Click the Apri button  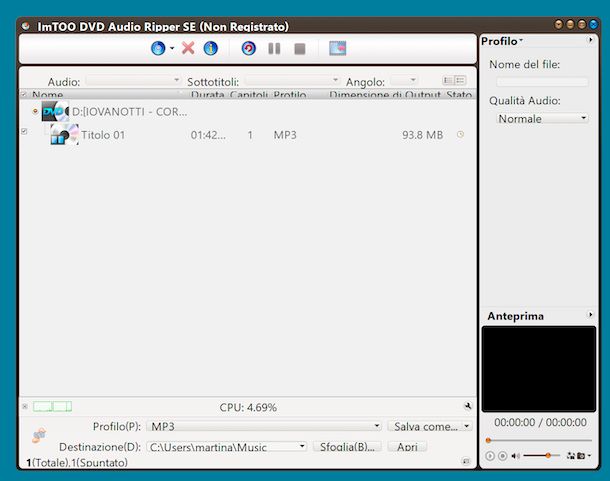pyautogui.click(x=407, y=447)
